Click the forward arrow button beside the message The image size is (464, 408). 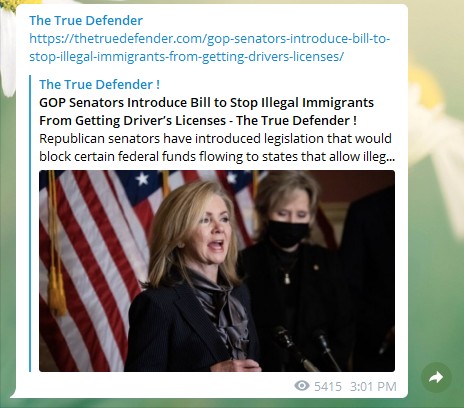coord(436,377)
